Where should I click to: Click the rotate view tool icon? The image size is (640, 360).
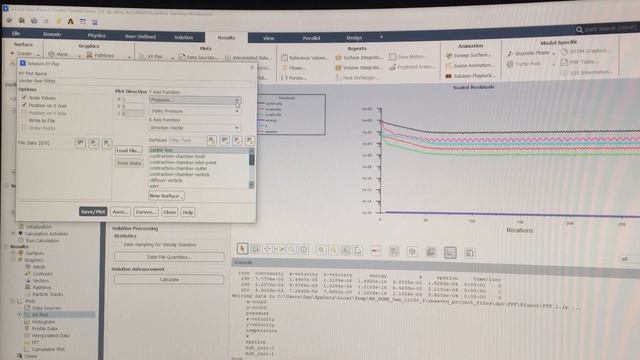[x=255, y=249]
